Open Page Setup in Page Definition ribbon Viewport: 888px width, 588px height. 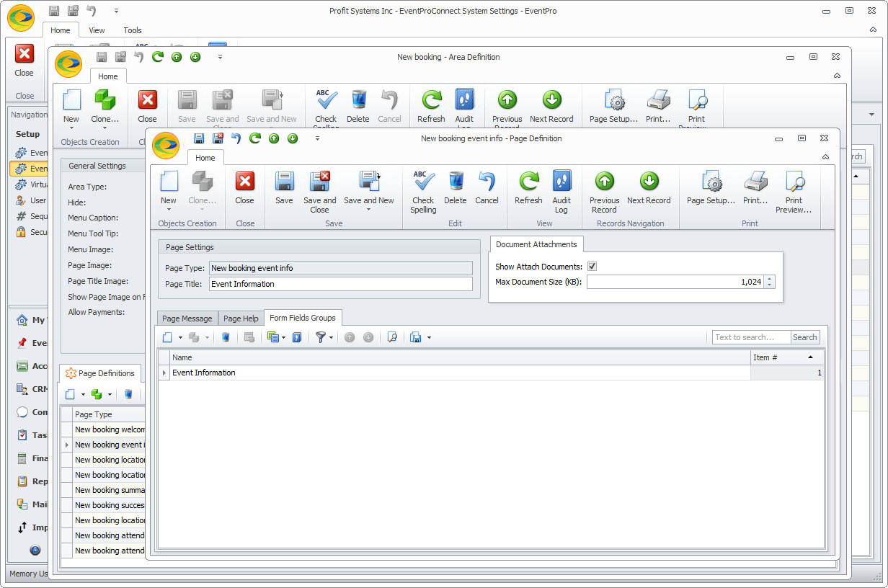coord(711,189)
